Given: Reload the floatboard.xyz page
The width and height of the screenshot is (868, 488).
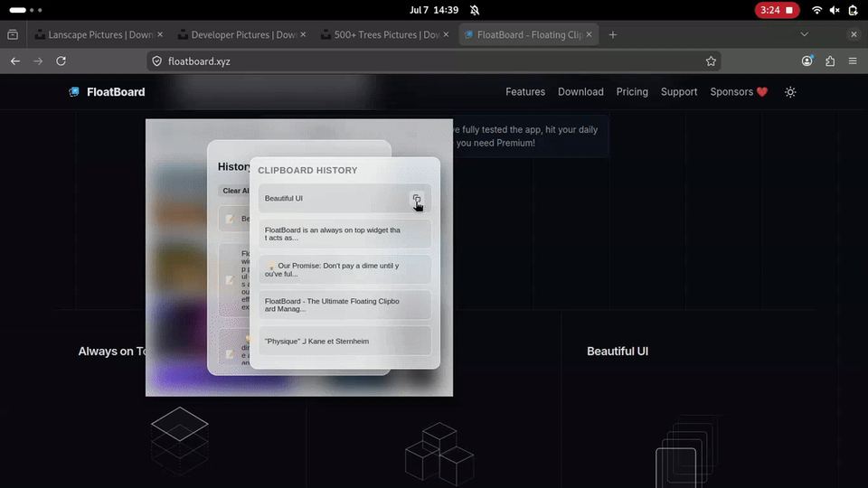Looking at the screenshot, I should pyautogui.click(x=61, y=61).
